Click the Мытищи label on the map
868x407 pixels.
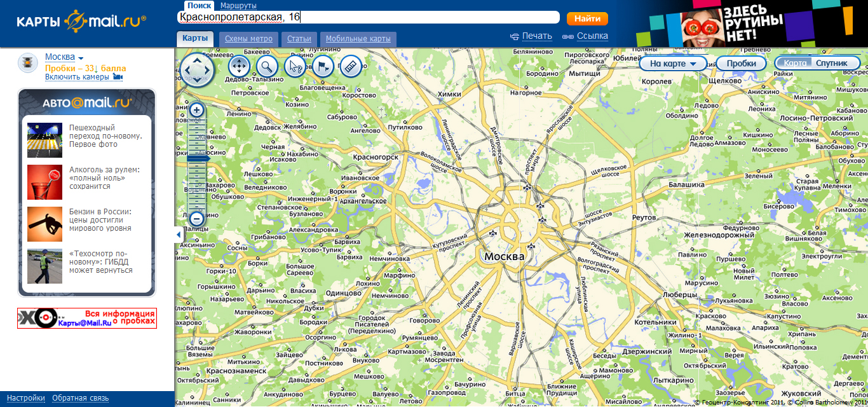point(585,74)
